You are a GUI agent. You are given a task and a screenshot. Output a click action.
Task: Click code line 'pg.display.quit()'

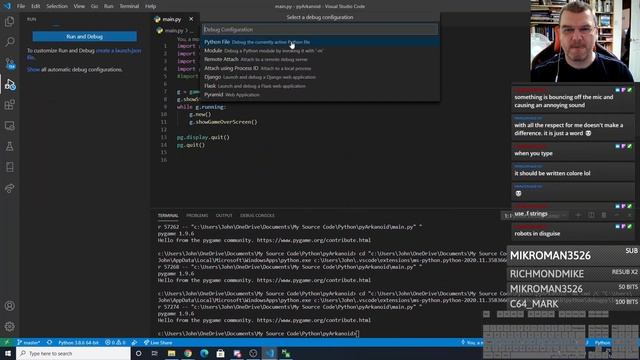pyautogui.click(x=203, y=137)
